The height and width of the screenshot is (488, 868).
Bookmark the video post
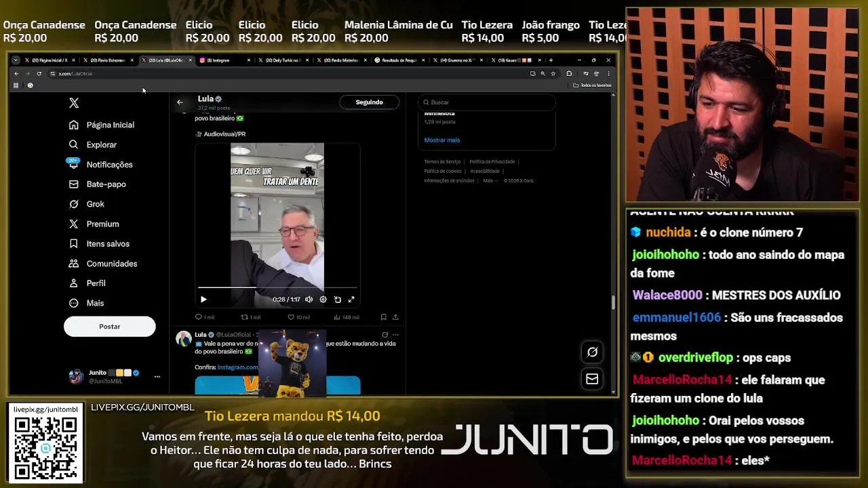(x=383, y=317)
